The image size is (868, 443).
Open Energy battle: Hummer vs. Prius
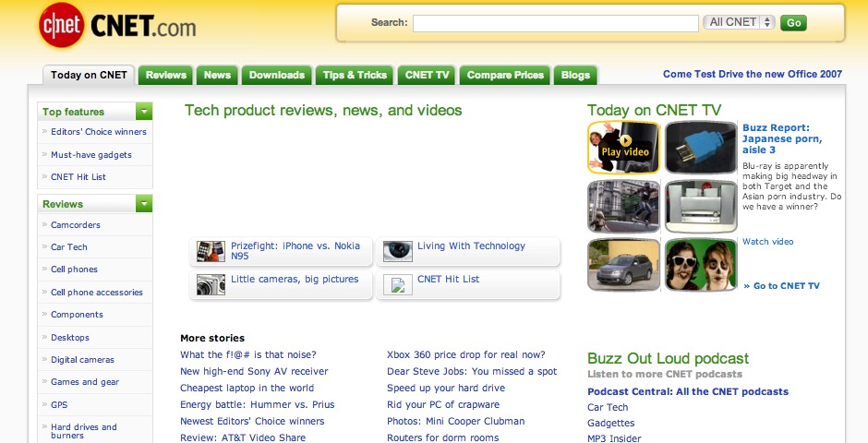click(x=258, y=405)
